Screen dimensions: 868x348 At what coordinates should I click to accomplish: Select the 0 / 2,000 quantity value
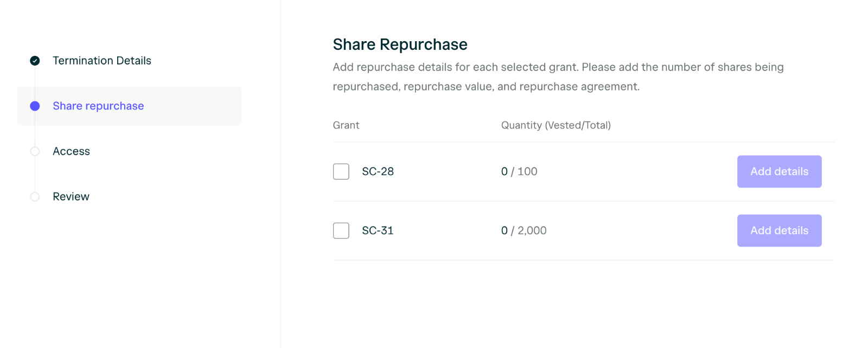coord(524,231)
